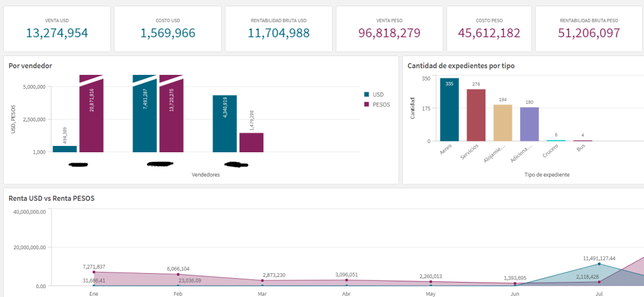Click the Alojamiento bar with 194
The width and height of the screenshot is (644, 297).
coord(502,123)
